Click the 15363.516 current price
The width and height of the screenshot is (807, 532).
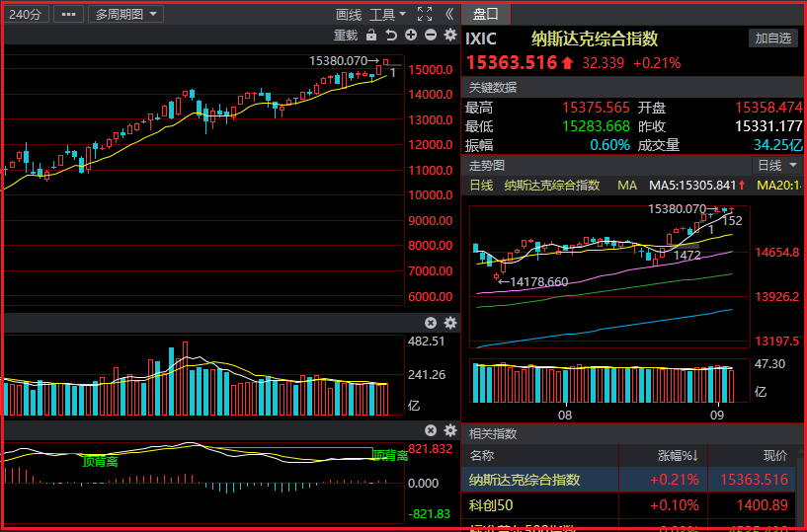(x=511, y=63)
